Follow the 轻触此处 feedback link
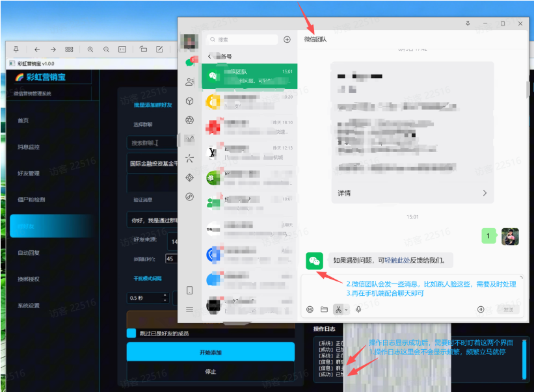This screenshot has width=534, height=392. [397, 260]
